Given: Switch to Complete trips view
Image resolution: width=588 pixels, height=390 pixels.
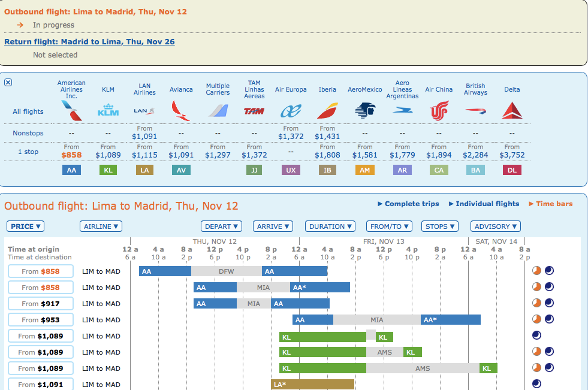Looking at the screenshot, I should [408, 204].
